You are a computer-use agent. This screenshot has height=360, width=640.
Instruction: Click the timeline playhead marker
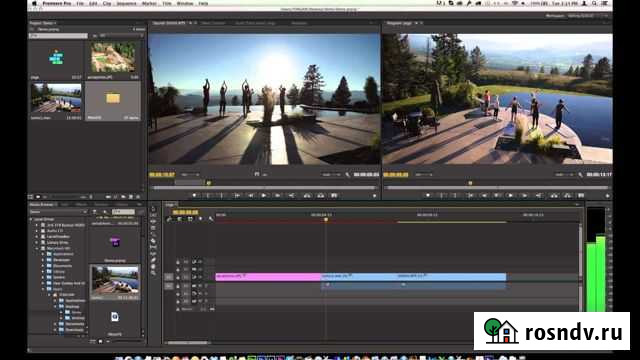(326, 220)
